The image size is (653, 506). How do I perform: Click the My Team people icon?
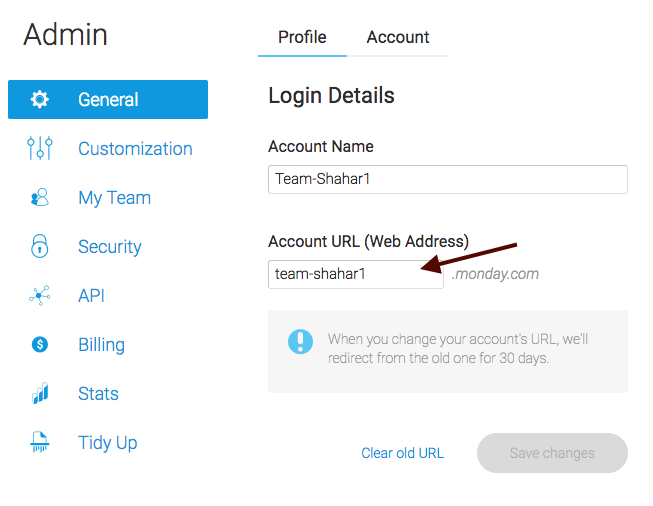40,197
